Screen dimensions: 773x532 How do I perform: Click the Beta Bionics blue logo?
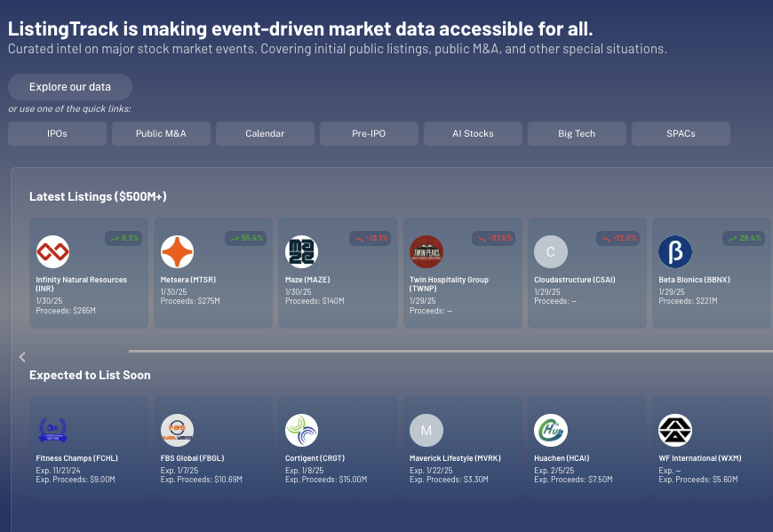point(675,251)
